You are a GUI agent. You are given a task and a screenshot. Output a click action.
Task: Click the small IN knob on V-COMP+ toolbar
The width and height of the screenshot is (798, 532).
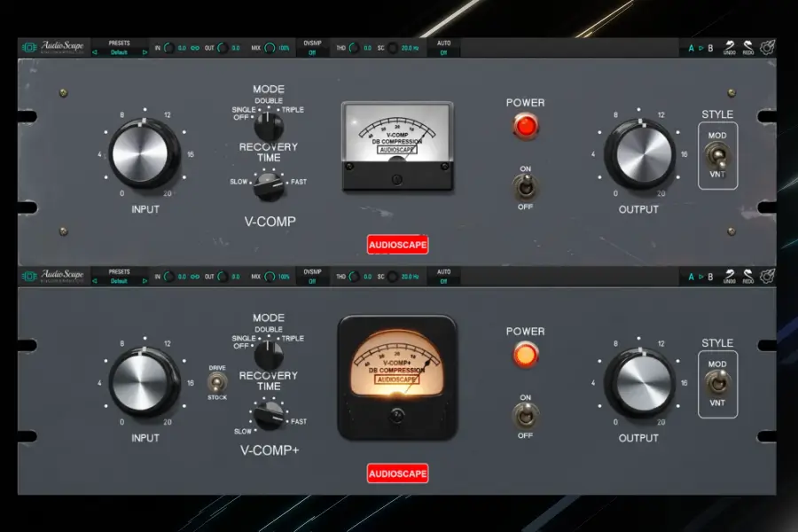[x=168, y=277]
